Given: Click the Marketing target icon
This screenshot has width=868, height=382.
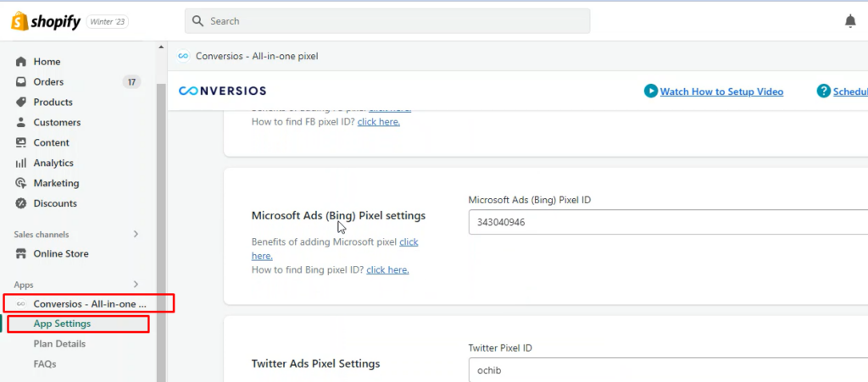Looking at the screenshot, I should point(21,183).
